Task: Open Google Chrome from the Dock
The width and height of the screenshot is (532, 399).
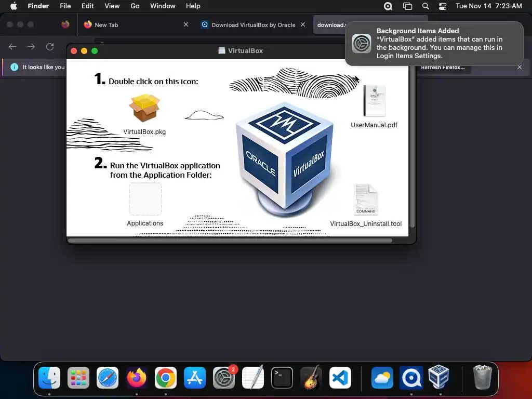Action: 166,378
